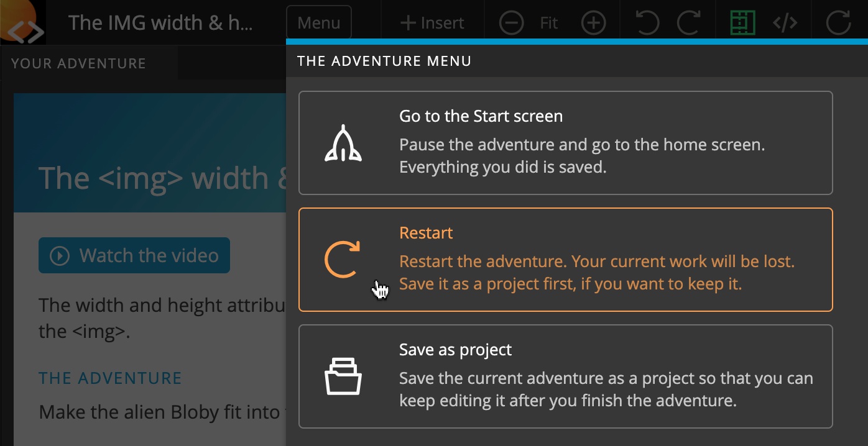The image size is (868, 446).
Task: Click the redo arrow icon
Action: tap(688, 24)
